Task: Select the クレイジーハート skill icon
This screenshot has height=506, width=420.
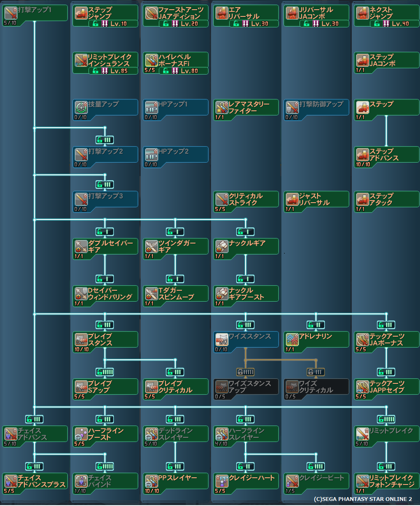Action: click(222, 481)
